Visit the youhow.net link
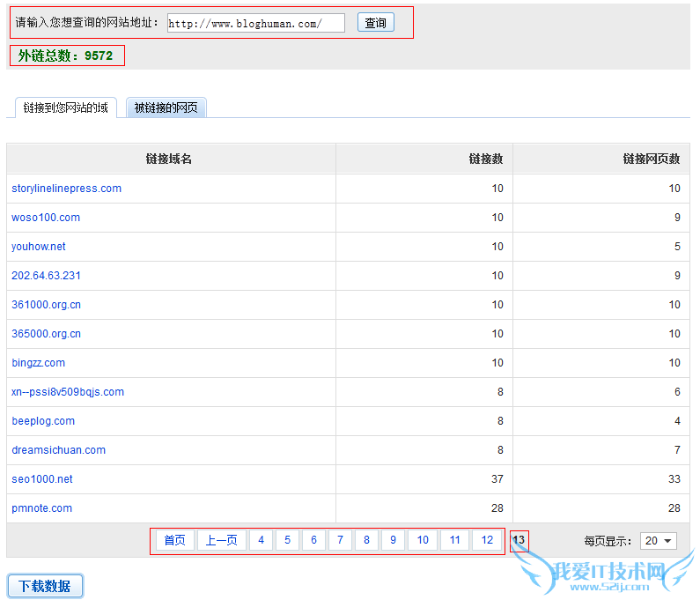700x600 pixels. 39,247
